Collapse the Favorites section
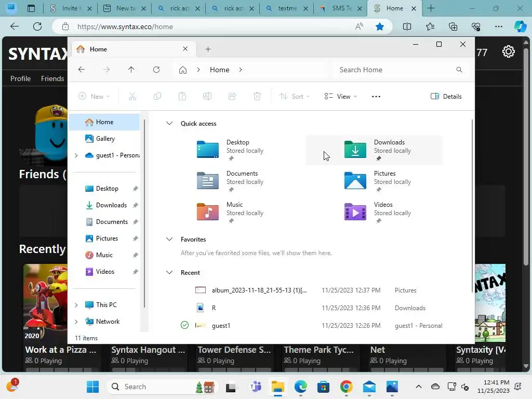 169,239
